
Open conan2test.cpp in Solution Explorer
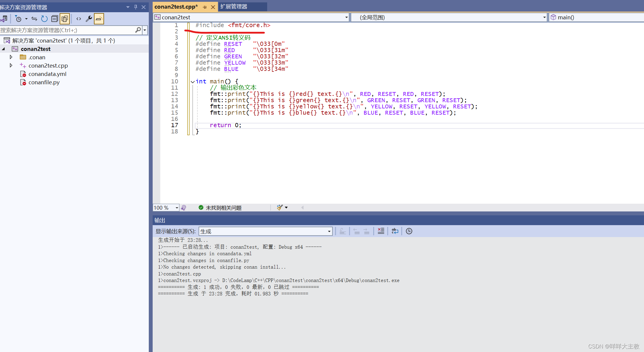pyautogui.click(x=48, y=66)
